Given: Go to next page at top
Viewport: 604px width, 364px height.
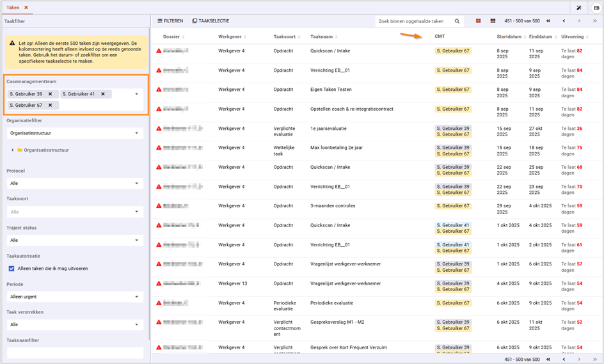Looking at the screenshot, I should (x=579, y=21).
